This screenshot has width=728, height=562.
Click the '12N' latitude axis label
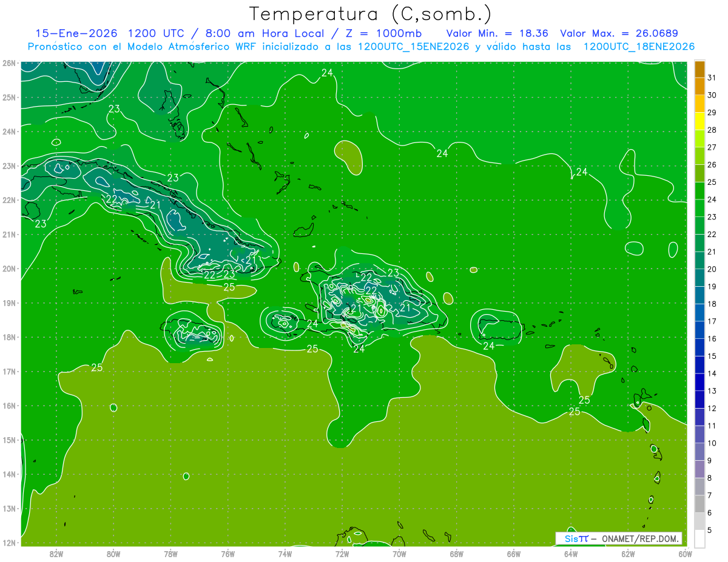[9, 543]
